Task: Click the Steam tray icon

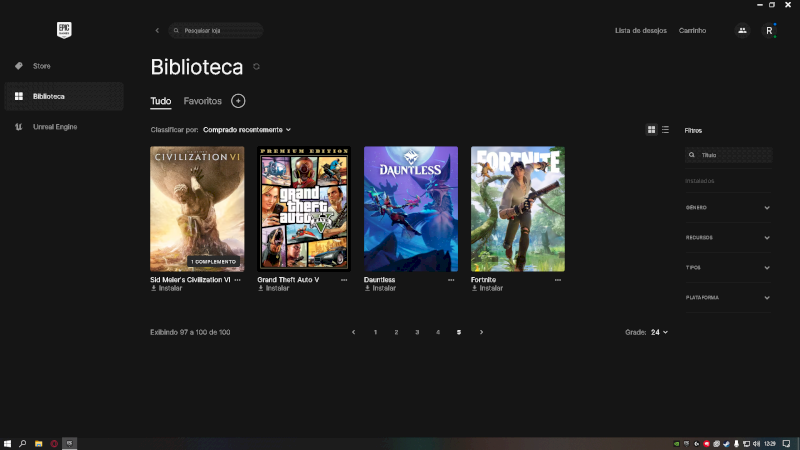Action: (x=727, y=444)
